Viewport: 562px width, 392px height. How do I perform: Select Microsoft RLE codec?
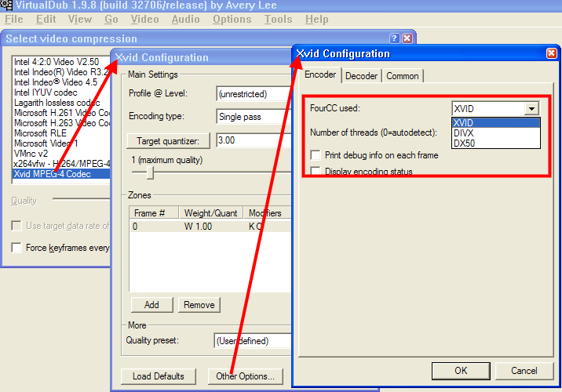pos(61,133)
